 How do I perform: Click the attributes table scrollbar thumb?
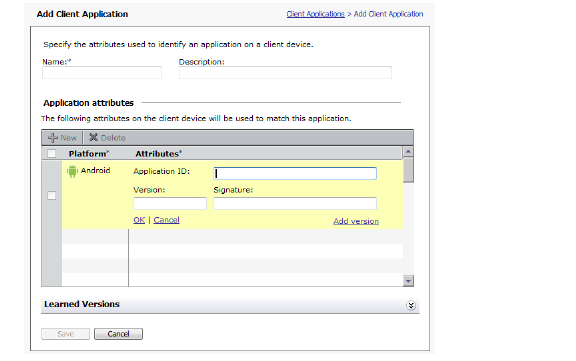point(408,170)
